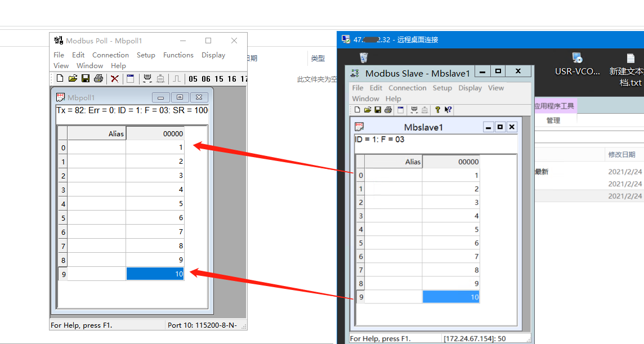Click the Alias column header in Mbslave1

tap(393, 162)
